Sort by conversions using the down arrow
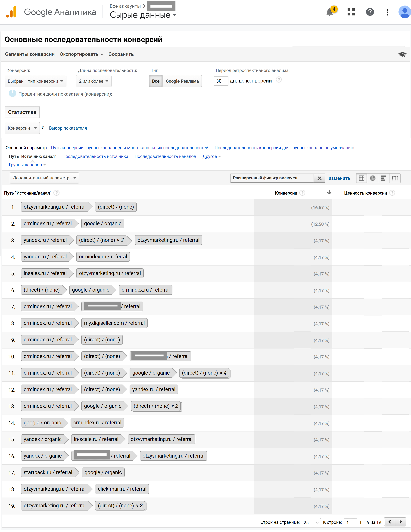The width and height of the screenshot is (411, 532). click(329, 193)
